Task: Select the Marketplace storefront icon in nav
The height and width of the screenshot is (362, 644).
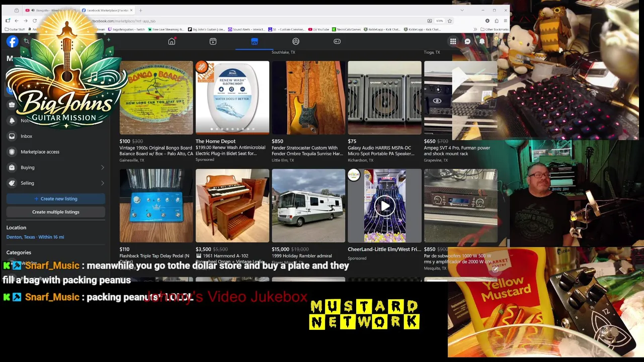Action: pos(254,41)
